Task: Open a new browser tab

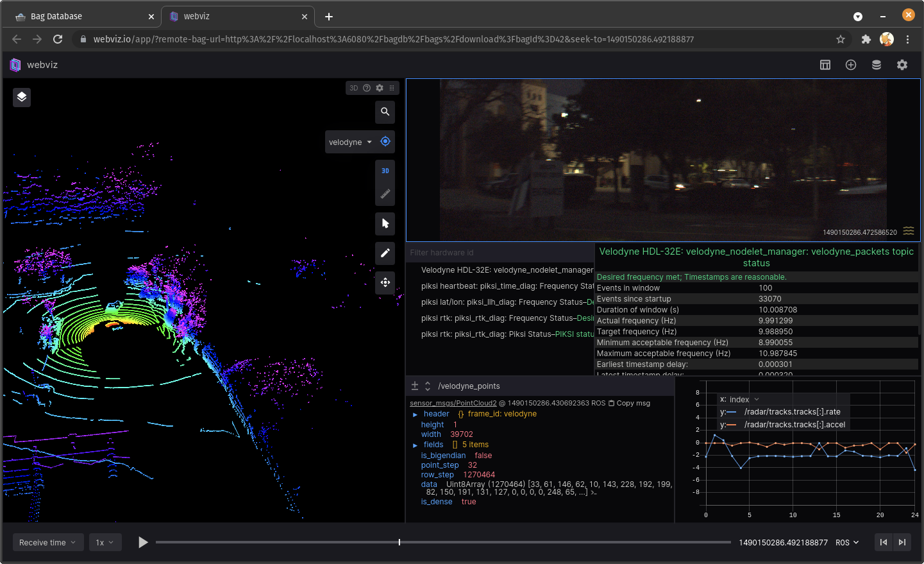Action: point(329,17)
